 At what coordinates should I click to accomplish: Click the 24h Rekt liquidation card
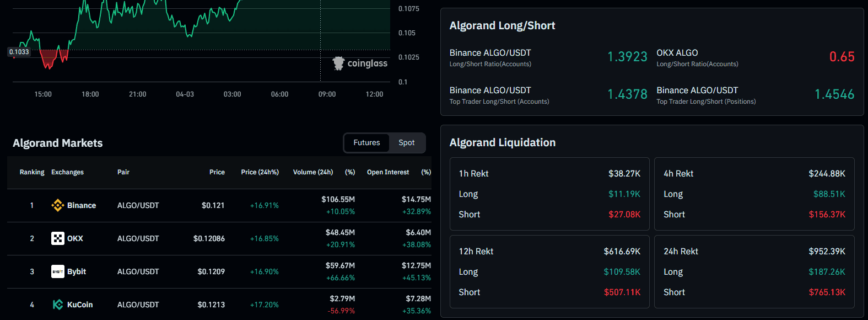point(754,271)
